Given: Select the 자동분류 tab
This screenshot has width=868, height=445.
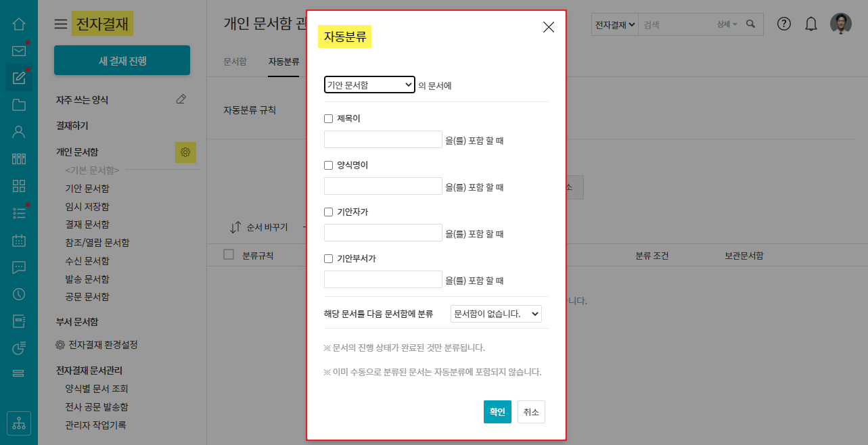Looking at the screenshot, I should [x=283, y=62].
